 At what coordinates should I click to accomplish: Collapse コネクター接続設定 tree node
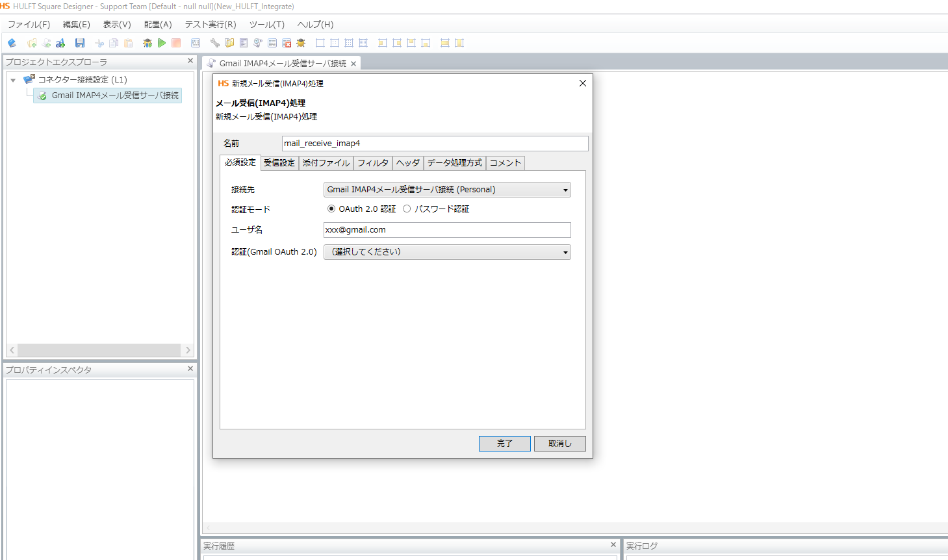[13, 80]
